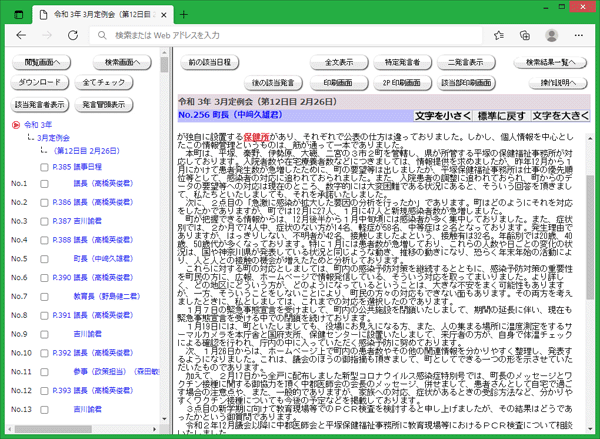Enlarge text with 文字を大きく

click(x=560, y=116)
